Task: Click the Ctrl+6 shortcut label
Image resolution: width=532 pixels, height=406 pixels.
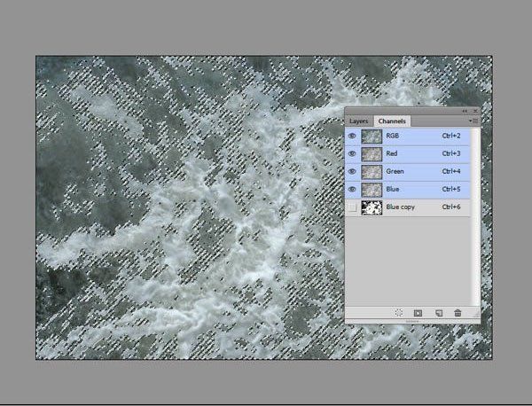Action: (x=451, y=207)
